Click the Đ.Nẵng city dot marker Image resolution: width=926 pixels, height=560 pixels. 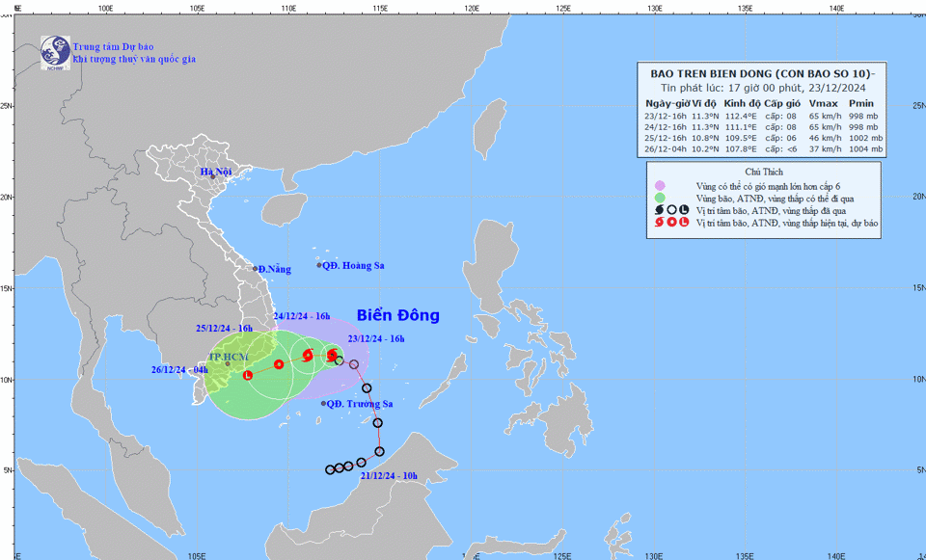(x=255, y=269)
